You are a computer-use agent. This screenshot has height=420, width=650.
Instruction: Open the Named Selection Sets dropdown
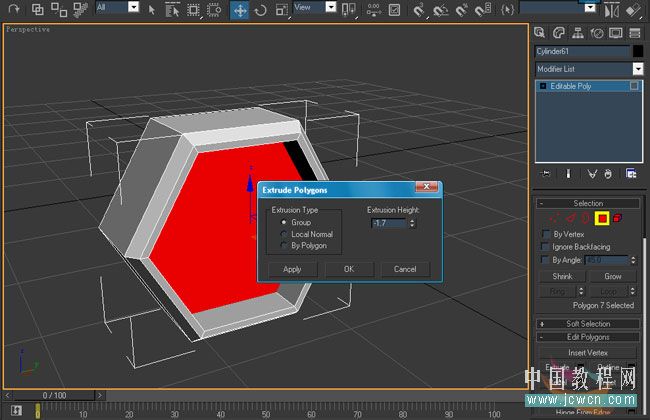point(590,7)
